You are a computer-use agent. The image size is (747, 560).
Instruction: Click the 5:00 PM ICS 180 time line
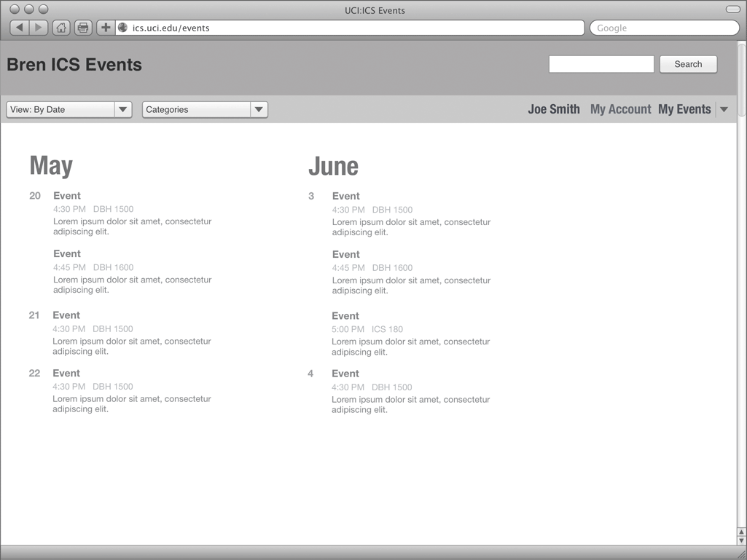[x=367, y=330]
